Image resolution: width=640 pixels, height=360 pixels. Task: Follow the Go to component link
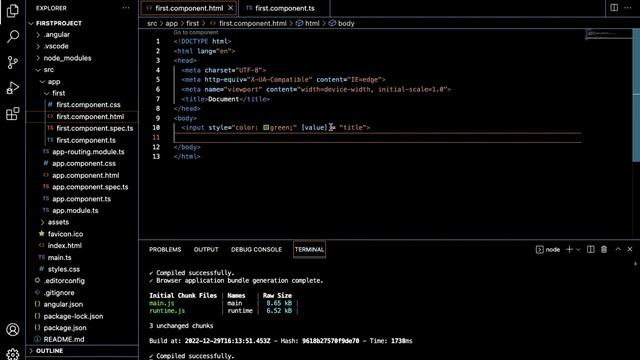(x=196, y=32)
